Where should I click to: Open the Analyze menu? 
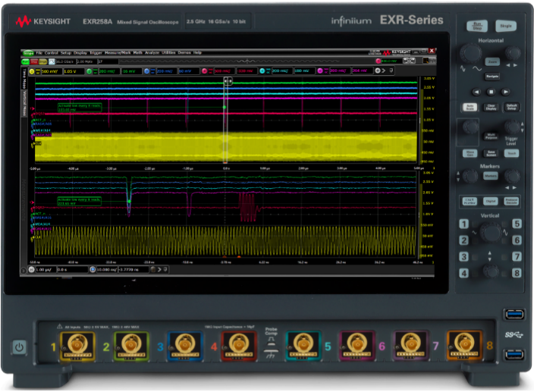[x=152, y=53]
